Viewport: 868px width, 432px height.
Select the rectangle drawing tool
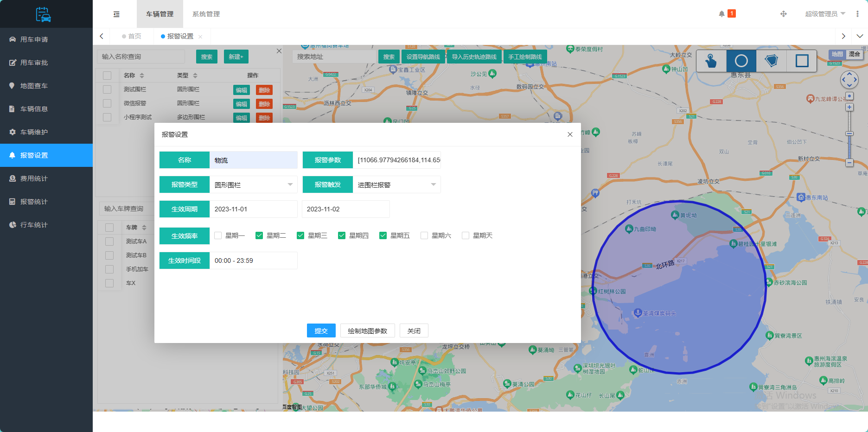(802, 61)
